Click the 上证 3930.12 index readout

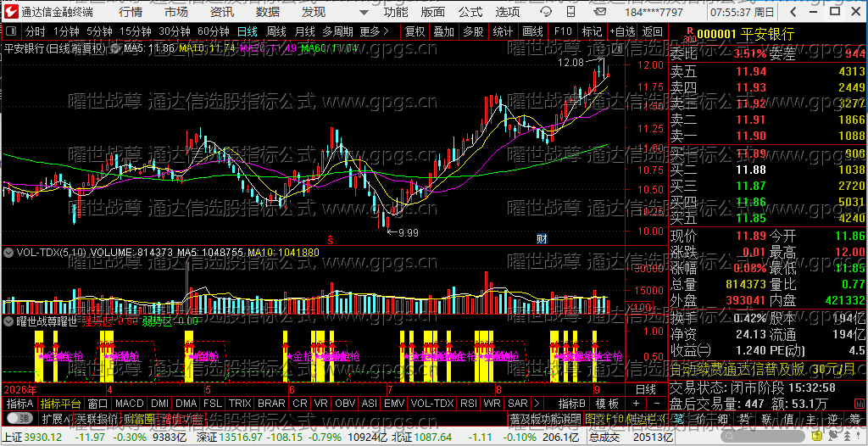coord(33,438)
